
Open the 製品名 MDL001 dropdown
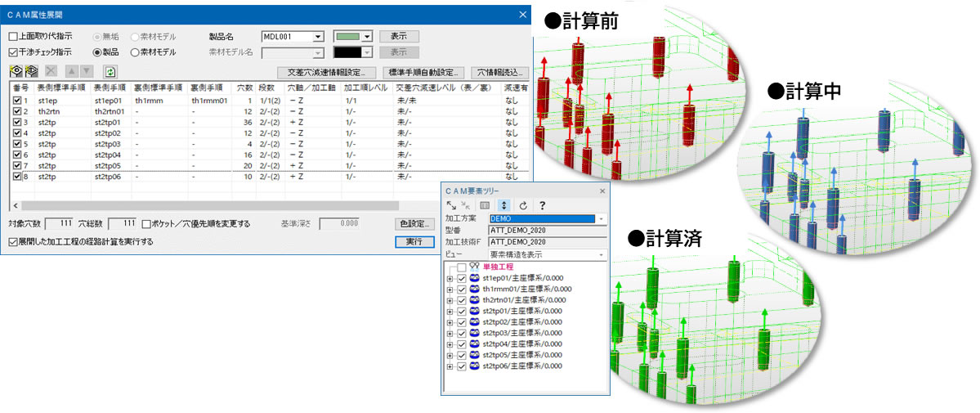coord(319,37)
